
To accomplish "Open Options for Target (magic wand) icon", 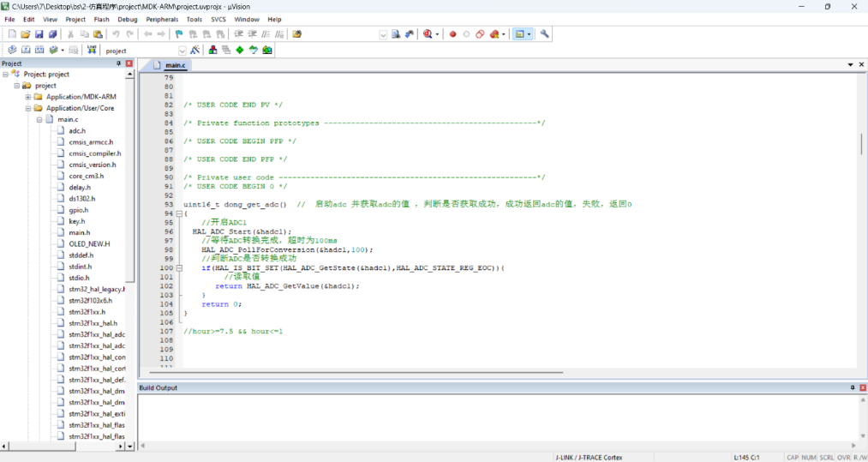I will coord(195,51).
